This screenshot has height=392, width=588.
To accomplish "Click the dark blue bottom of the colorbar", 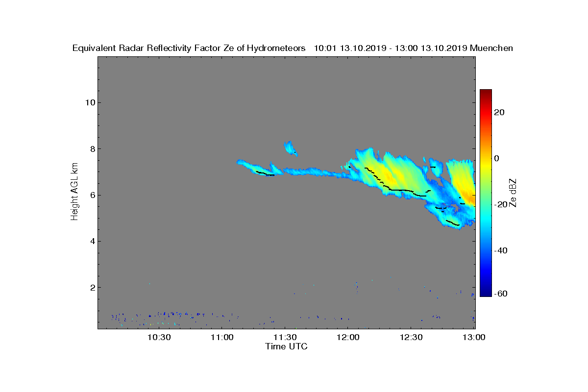I will 486,293.
